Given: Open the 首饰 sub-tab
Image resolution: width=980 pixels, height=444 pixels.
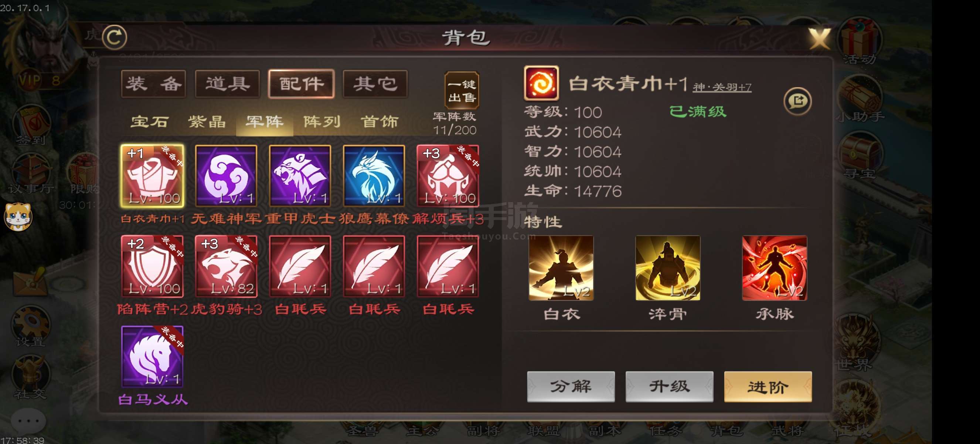Looking at the screenshot, I should [x=379, y=122].
